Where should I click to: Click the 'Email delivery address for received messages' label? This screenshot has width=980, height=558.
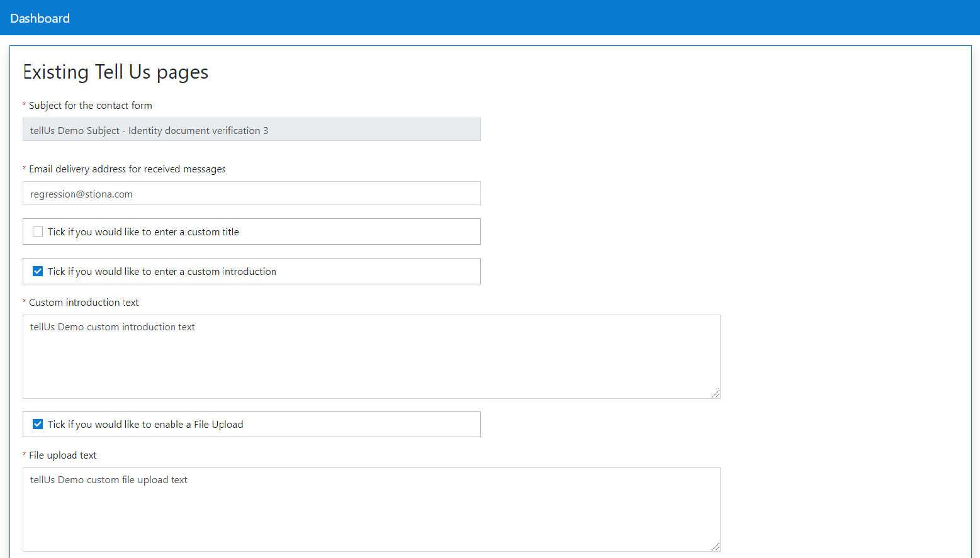[x=127, y=169]
